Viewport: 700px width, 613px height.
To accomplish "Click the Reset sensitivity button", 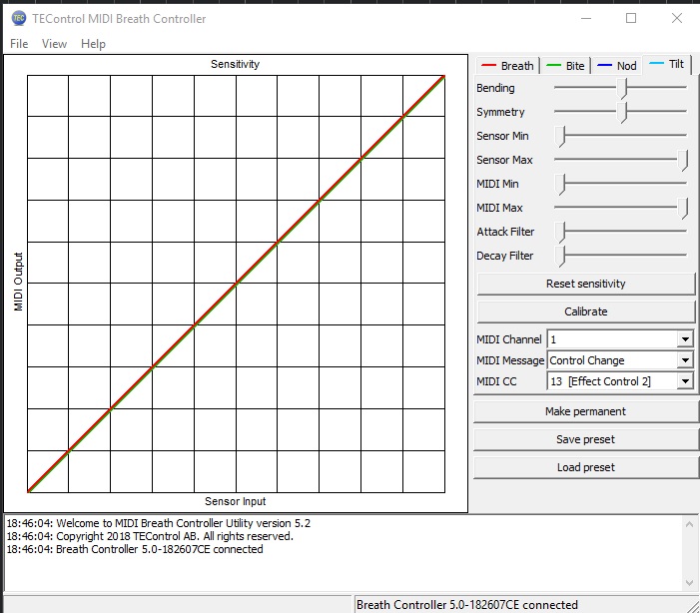I will (586, 284).
